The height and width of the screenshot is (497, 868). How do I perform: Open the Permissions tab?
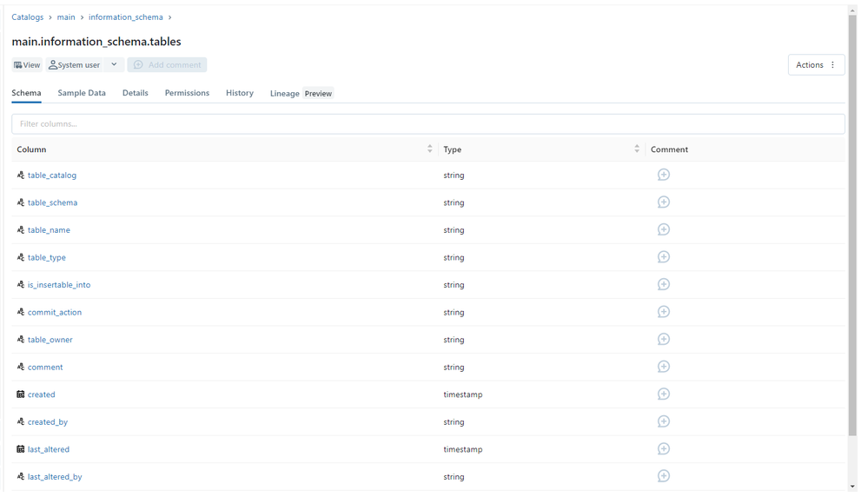(x=187, y=93)
